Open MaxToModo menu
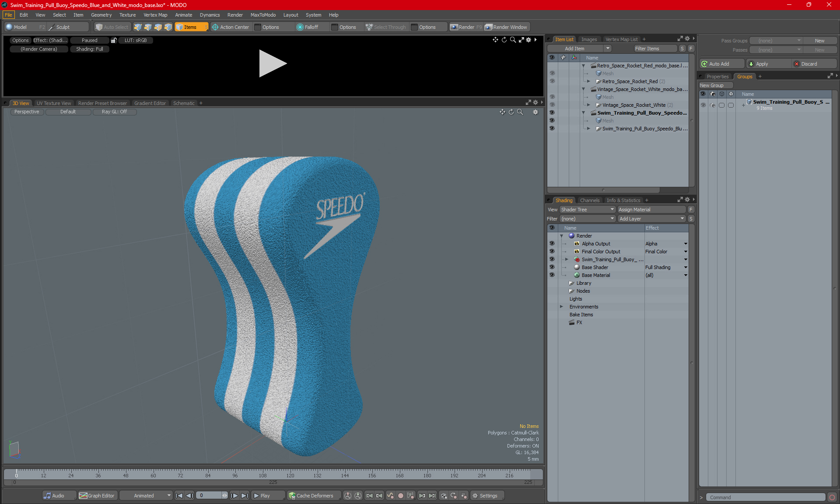Viewport: 840px width, 504px height. (x=263, y=15)
